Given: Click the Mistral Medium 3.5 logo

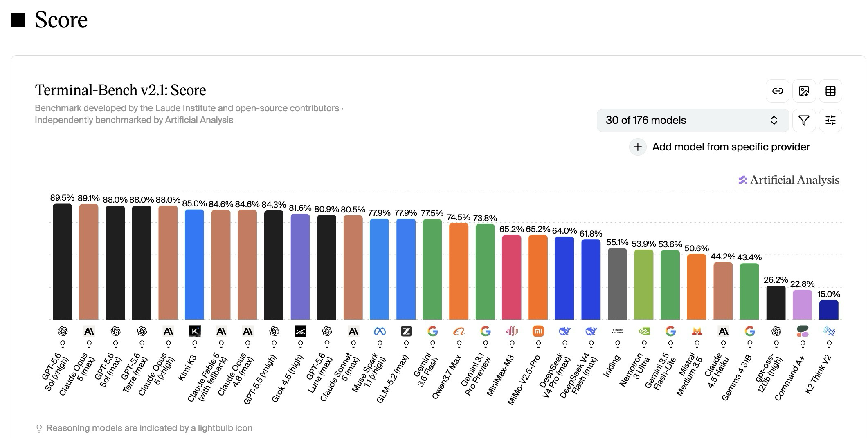Looking at the screenshot, I should [697, 331].
